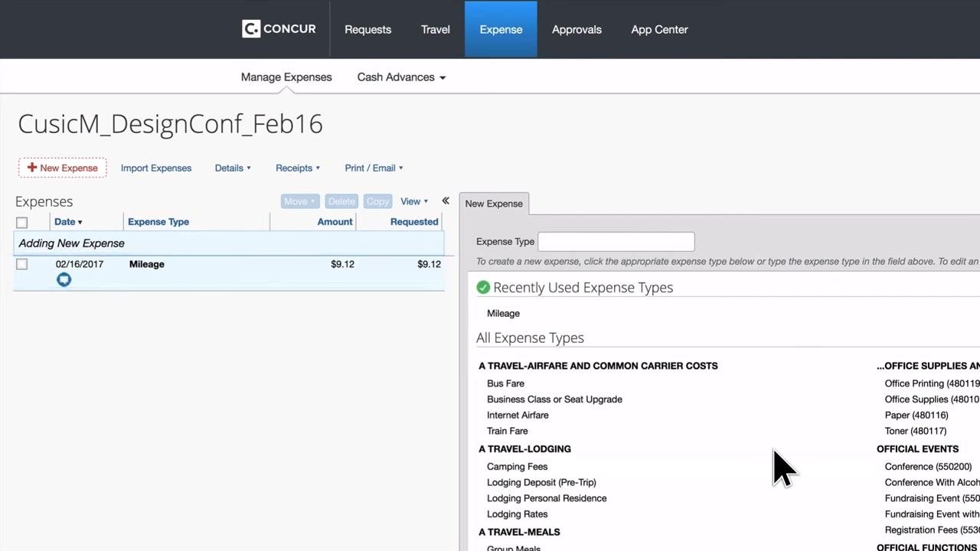This screenshot has height=551, width=980.
Task: Click the blue comment icon under 02/16/2017
Action: pos(64,279)
